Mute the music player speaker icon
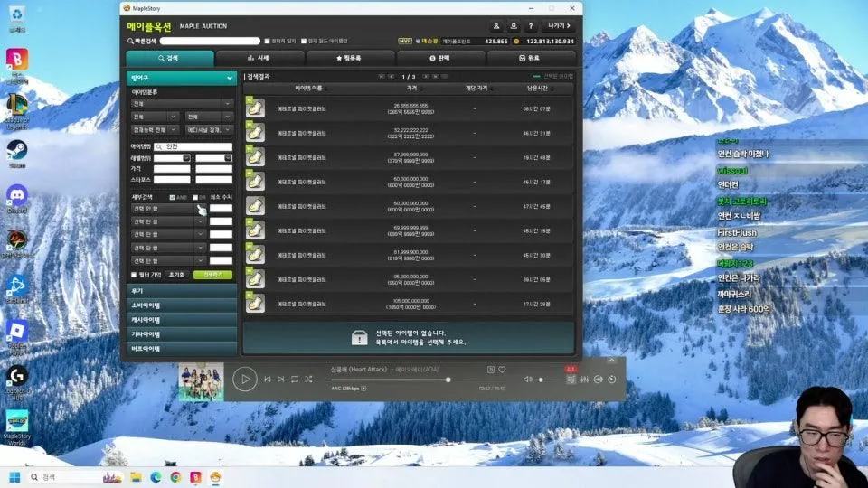 click(x=527, y=380)
